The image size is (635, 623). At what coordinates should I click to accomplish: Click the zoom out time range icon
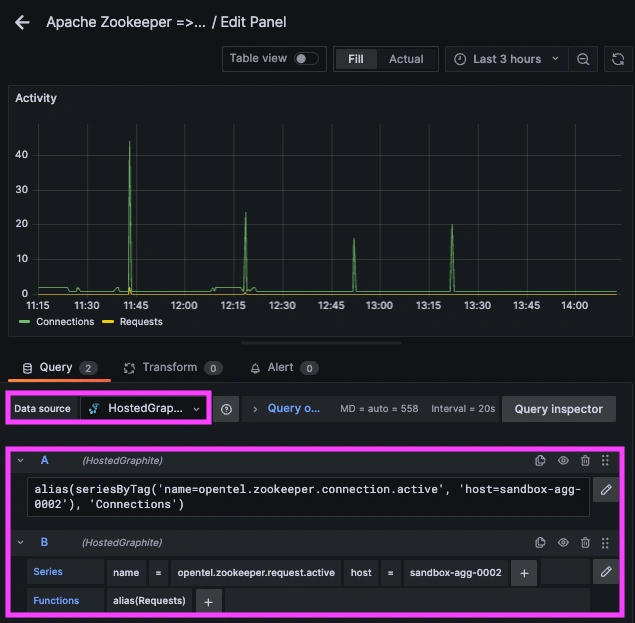point(583,59)
